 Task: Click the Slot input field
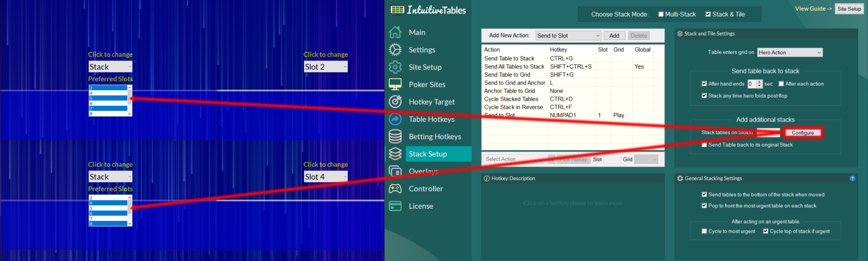pyautogui.click(x=612, y=159)
